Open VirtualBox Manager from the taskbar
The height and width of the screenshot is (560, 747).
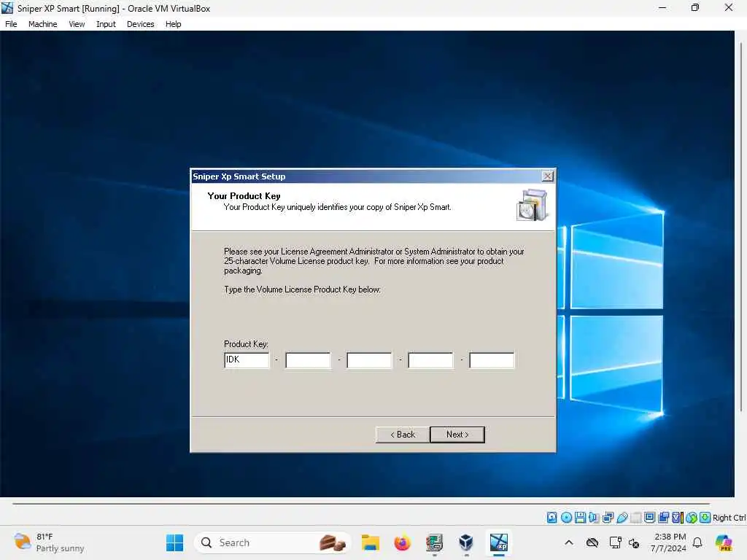pyautogui.click(x=466, y=542)
